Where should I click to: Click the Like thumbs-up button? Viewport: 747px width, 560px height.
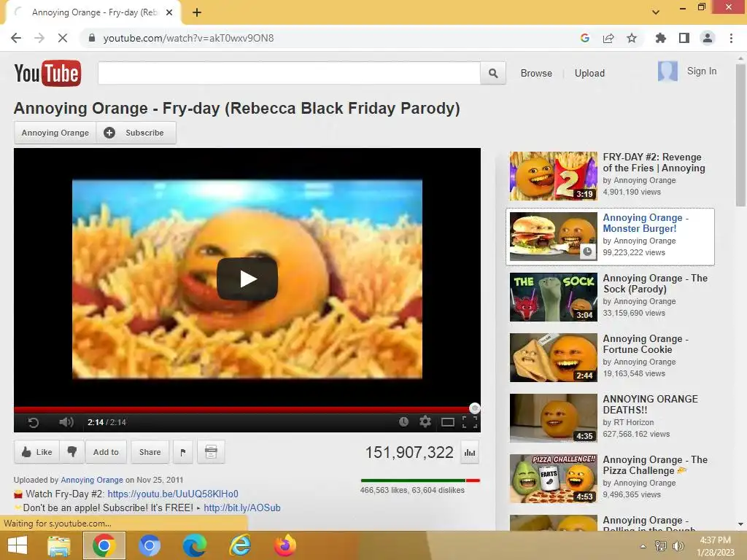pyautogui.click(x=36, y=452)
